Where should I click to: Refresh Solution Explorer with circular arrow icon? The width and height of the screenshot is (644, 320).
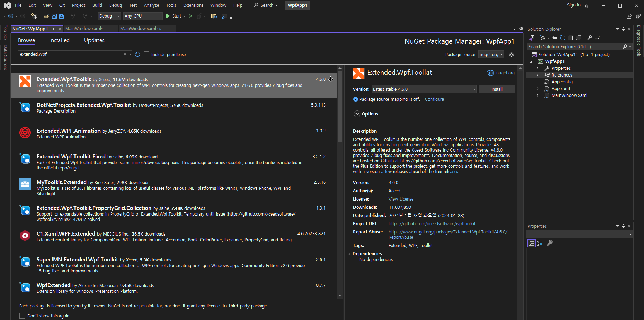563,38
